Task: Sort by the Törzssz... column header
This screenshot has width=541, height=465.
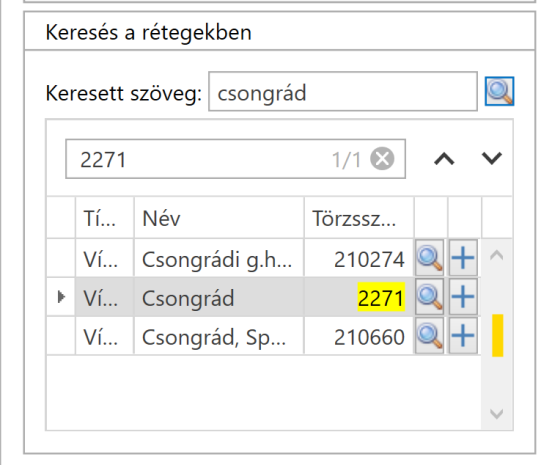Action: click(359, 218)
